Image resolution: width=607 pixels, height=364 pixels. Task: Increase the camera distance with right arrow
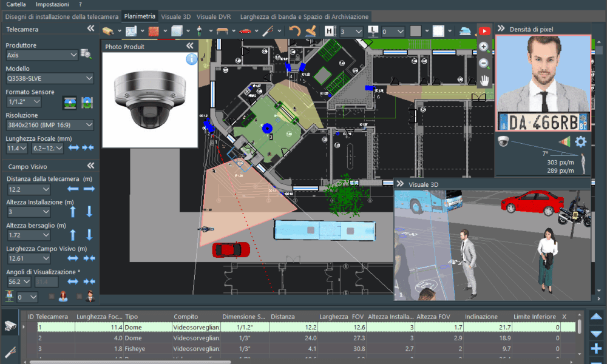(89, 189)
